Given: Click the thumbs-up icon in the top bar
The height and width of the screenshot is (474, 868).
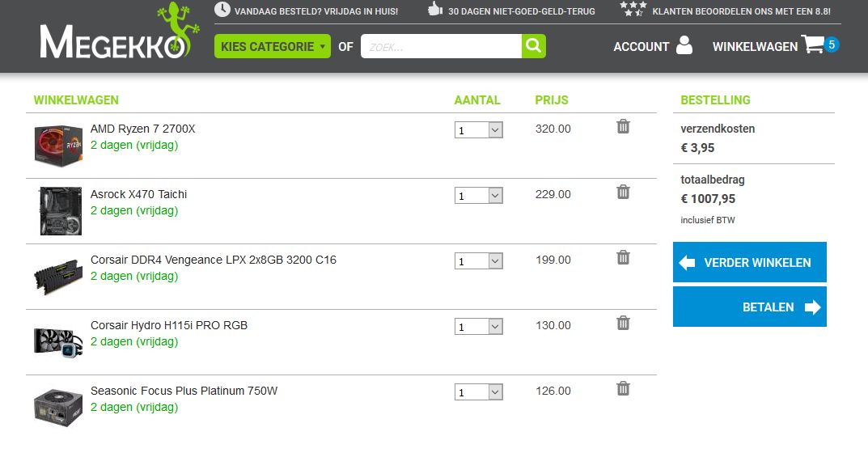Looking at the screenshot, I should [435, 9].
